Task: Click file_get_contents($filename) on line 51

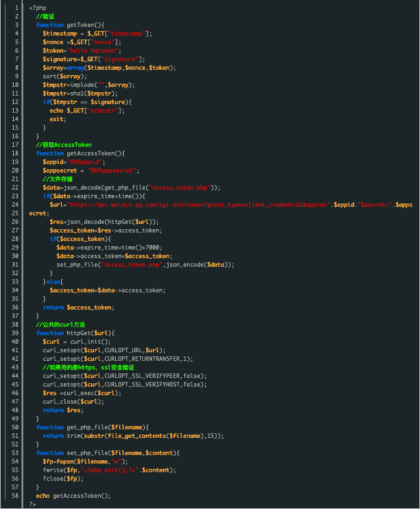Action: 155,436
